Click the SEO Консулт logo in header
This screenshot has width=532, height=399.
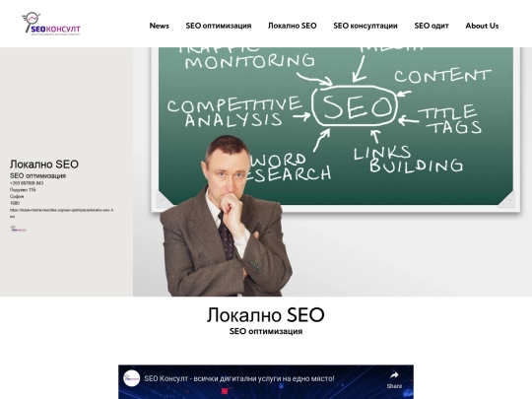(51, 24)
